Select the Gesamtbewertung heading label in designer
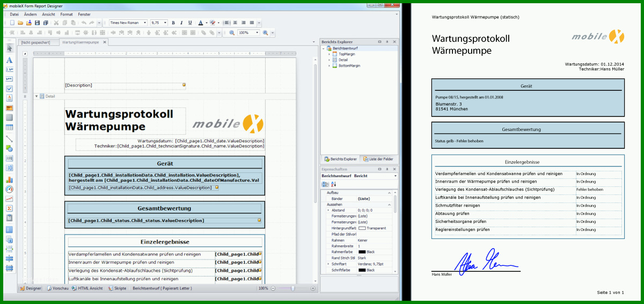644x304 pixels. [165, 208]
